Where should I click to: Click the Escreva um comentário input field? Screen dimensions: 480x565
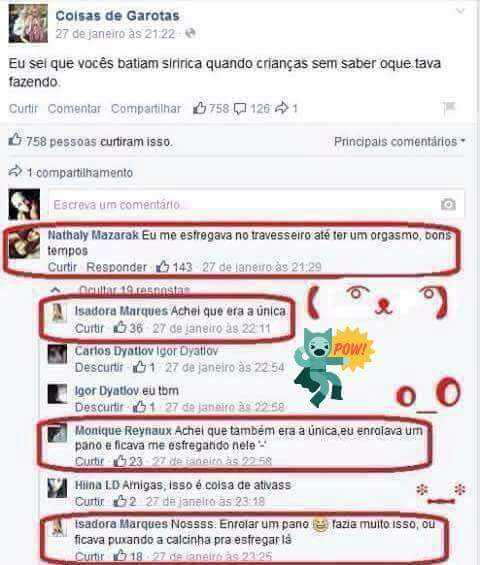click(256, 204)
